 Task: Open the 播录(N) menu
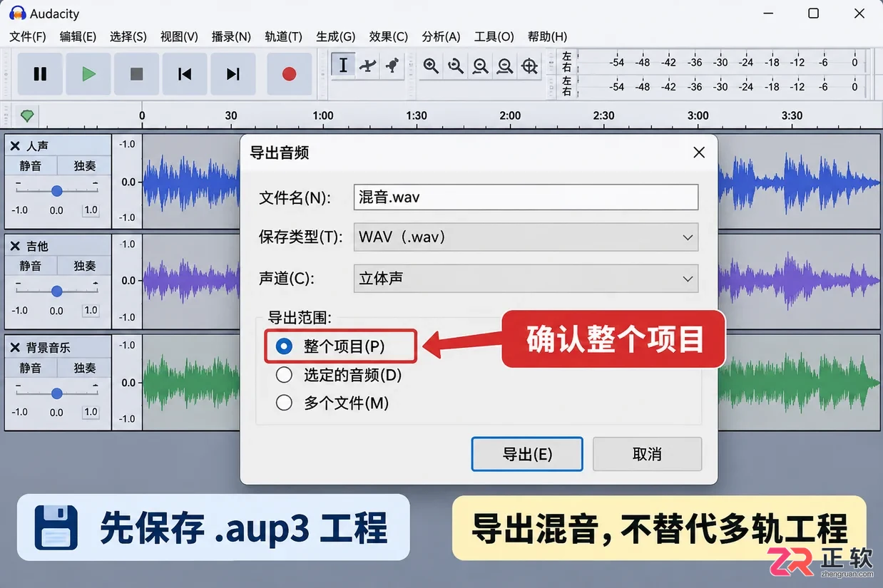(231, 36)
